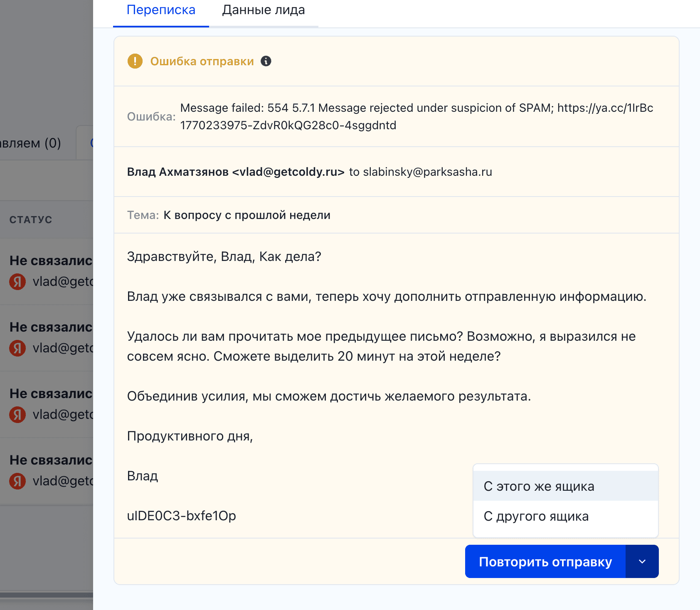The height and width of the screenshot is (610, 700).
Task: Click the horizontal scrollbar under the status list
Action: click(46, 595)
